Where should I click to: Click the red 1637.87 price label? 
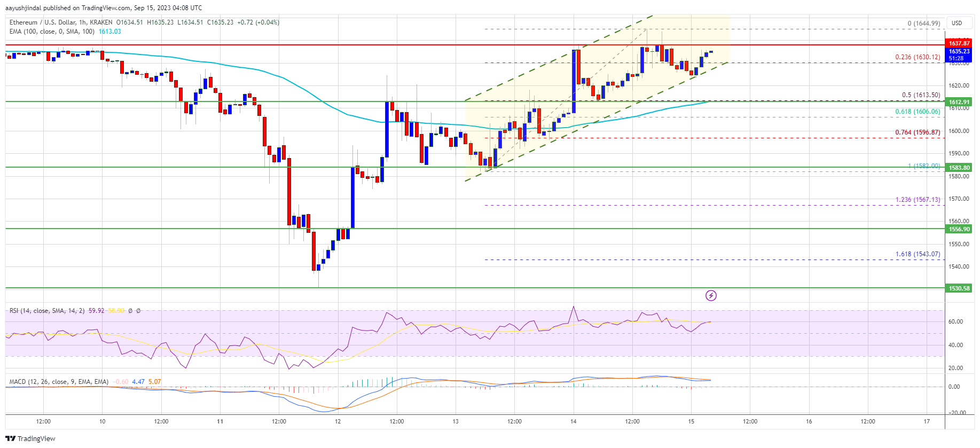[959, 43]
